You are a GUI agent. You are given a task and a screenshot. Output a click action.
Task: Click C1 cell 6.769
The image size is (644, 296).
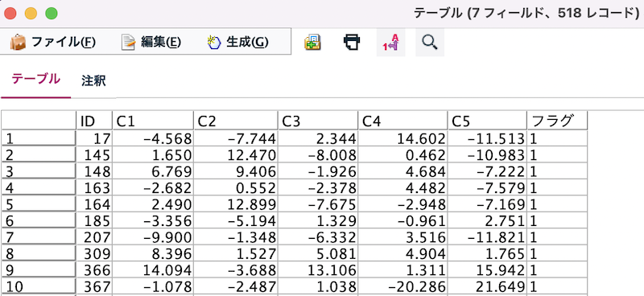click(153, 171)
